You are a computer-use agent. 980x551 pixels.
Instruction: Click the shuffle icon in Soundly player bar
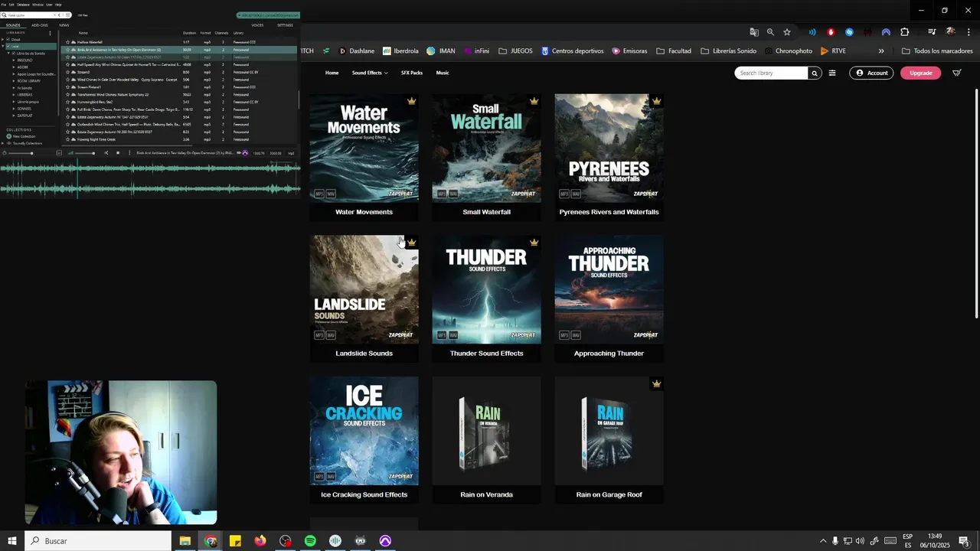pyautogui.click(x=106, y=153)
